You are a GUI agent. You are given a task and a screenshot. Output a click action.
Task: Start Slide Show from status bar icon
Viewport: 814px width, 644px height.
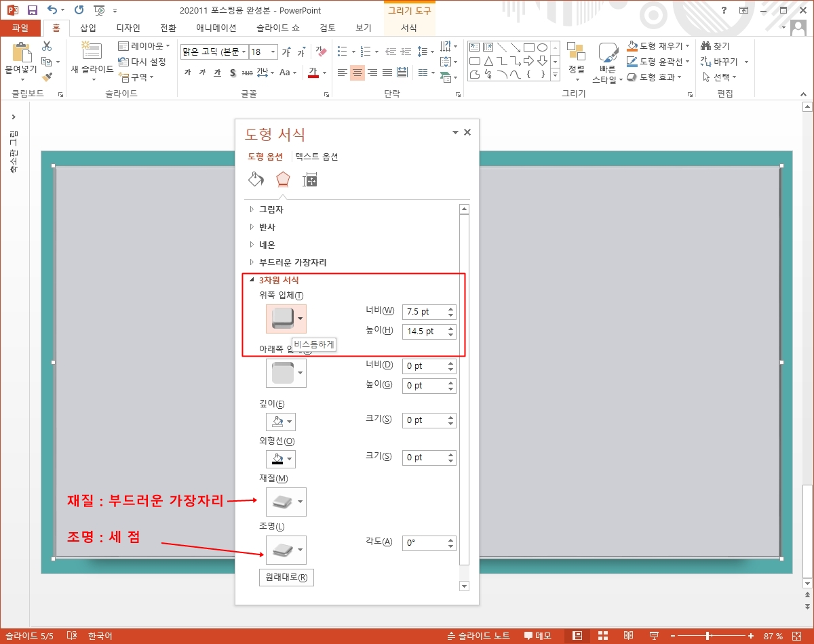tap(654, 636)
